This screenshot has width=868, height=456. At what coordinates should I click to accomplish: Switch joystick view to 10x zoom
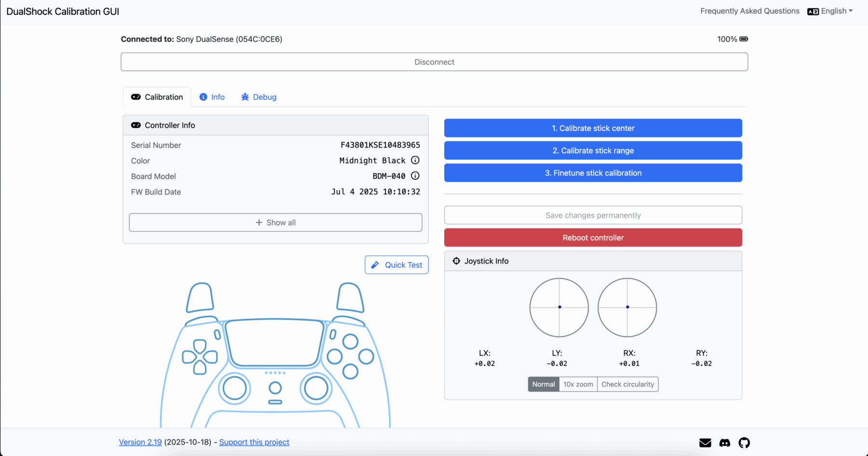(x=578, y=384)
